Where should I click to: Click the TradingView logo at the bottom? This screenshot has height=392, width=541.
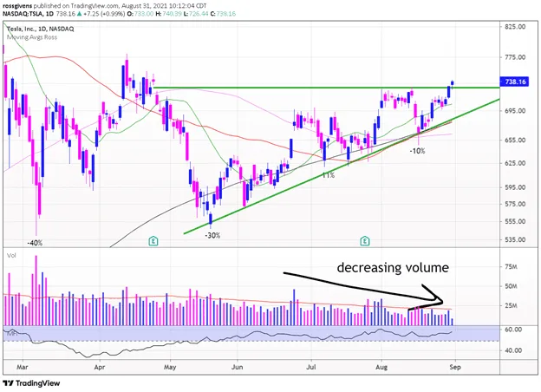point(31,383)
